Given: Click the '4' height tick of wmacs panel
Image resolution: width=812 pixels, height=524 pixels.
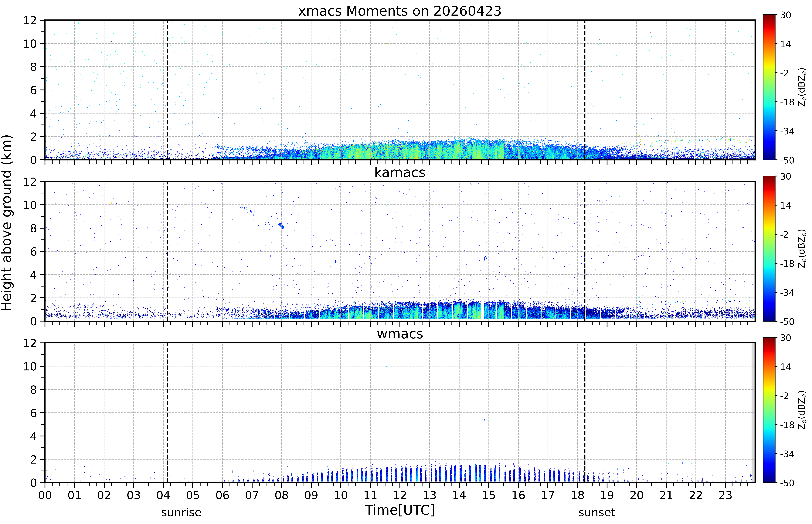Looking at the screenshot, I should coord(33,436).
